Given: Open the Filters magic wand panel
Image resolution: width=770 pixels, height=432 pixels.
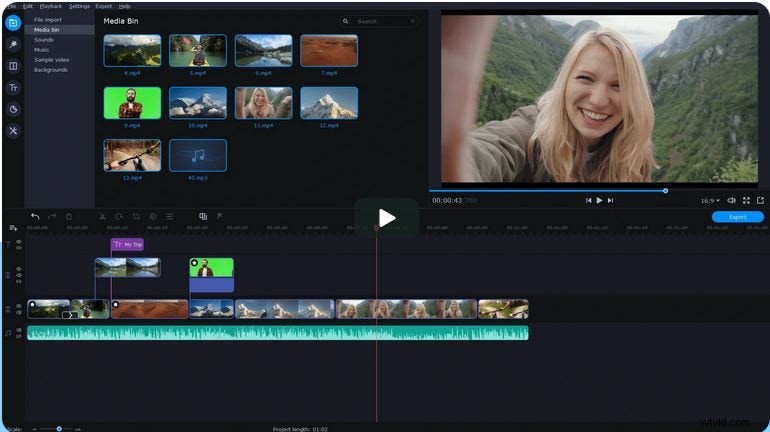Looking at the screenshot, I should click(13, 44).
